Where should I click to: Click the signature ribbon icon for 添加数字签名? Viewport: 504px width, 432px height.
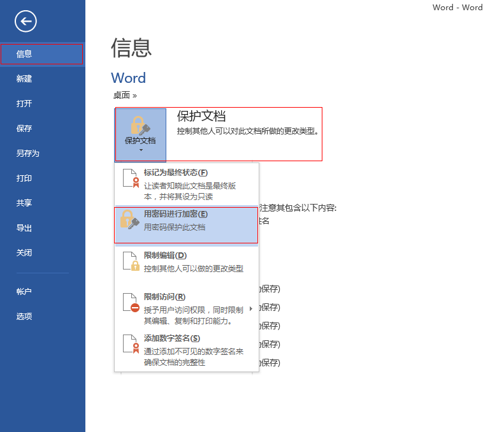point(131,344)
